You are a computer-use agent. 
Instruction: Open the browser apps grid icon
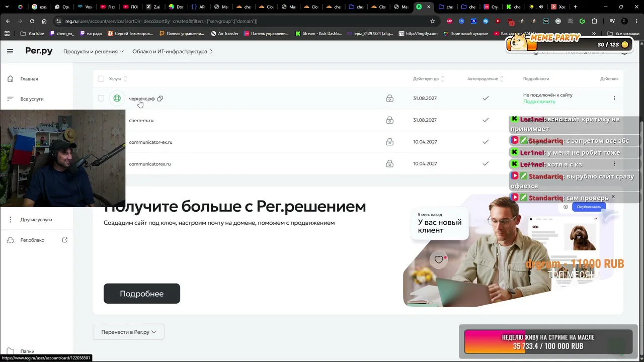[x=7, y=34]
